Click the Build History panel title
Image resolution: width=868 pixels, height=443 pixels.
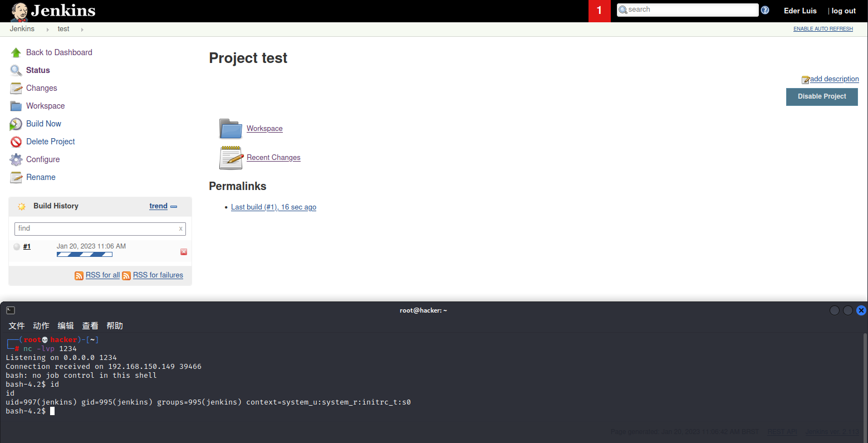56,206
